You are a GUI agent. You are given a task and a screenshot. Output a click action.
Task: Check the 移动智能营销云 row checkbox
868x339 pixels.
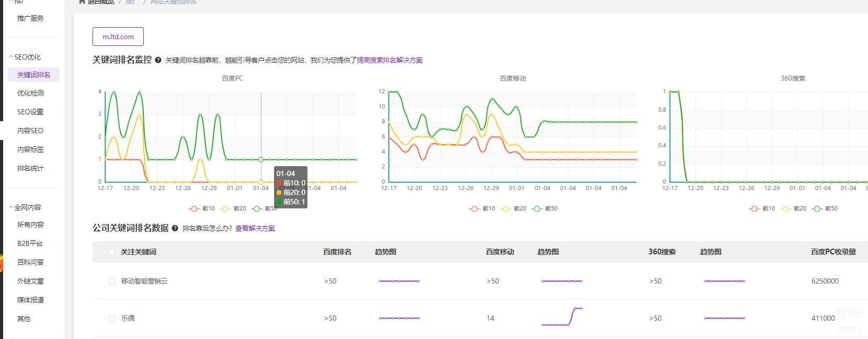tap(111, 282)
